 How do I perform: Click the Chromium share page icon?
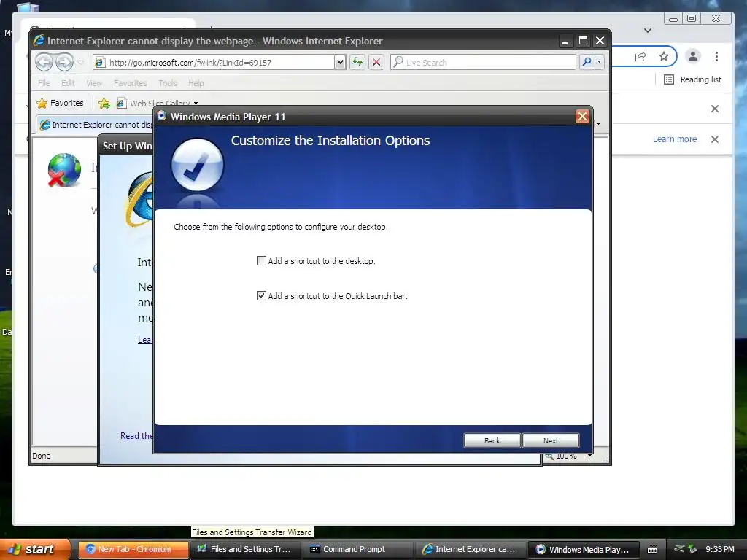pyautogui.click(x=640, y=57)
